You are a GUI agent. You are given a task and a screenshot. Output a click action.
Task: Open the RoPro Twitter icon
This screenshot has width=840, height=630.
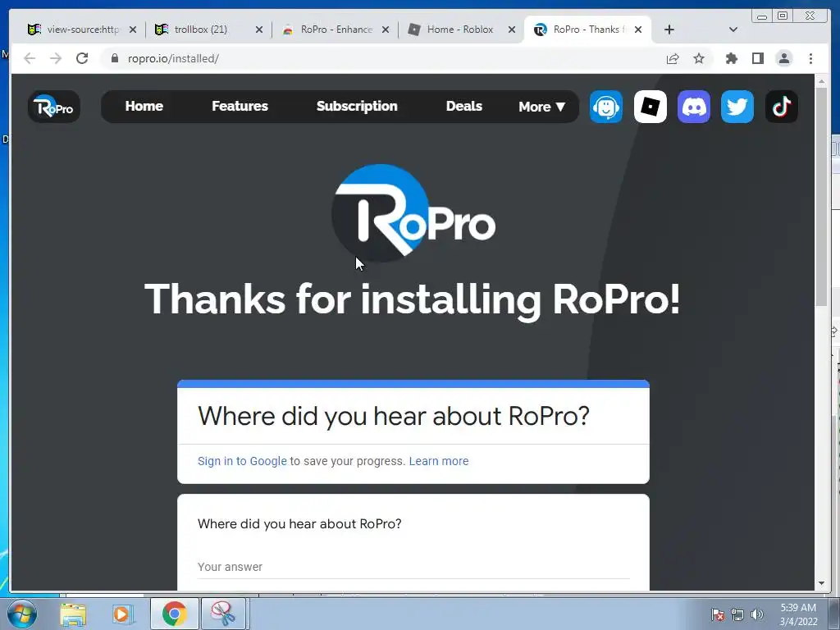coord(737,107)
